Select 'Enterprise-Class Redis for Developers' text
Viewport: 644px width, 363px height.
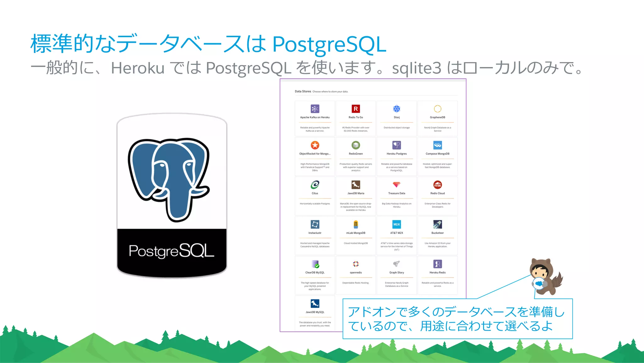[x=437, y=205]
